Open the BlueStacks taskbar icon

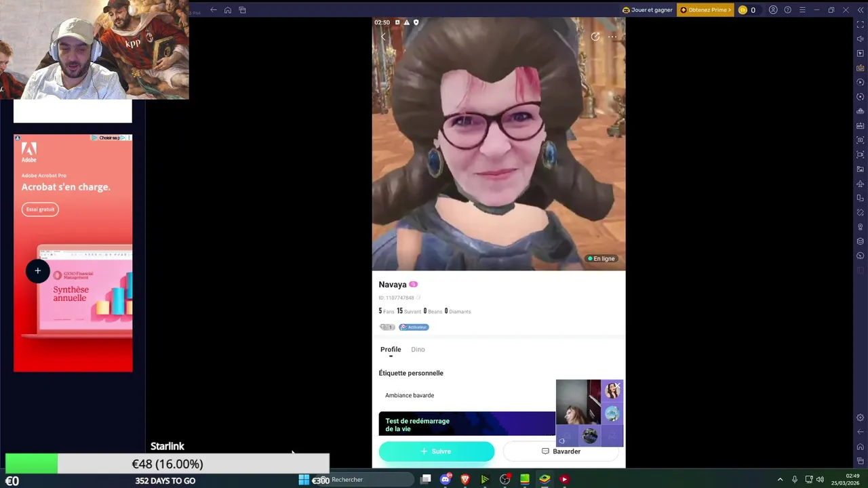click(545, 480)
